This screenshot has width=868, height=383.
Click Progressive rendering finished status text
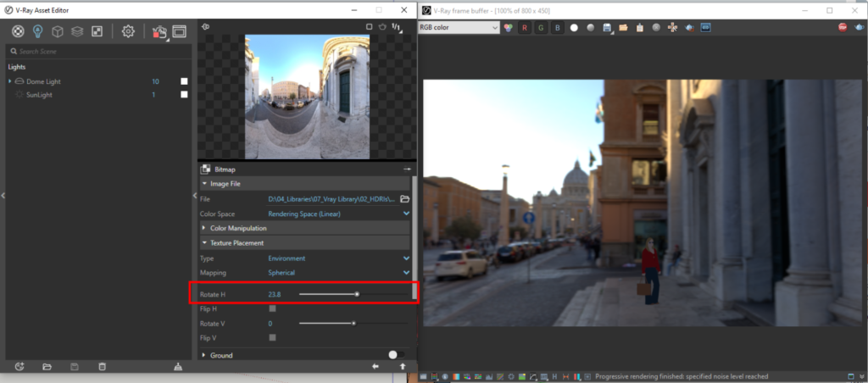coord(682,376)
